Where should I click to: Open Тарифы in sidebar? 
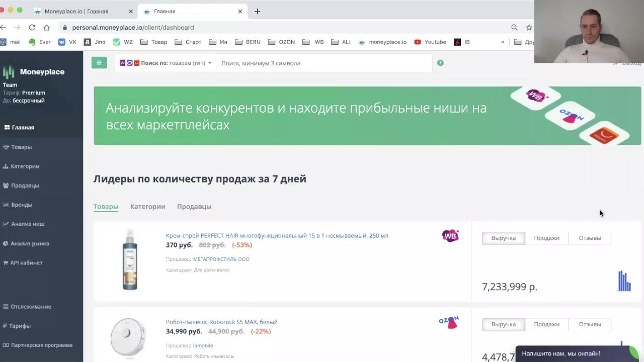[x=17, y=326]
